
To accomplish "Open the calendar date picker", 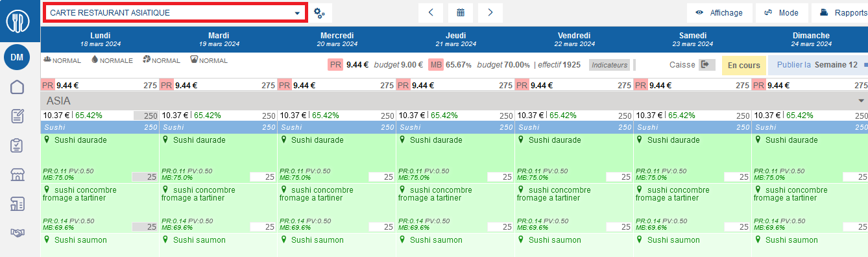I will (x=461, y=12).
